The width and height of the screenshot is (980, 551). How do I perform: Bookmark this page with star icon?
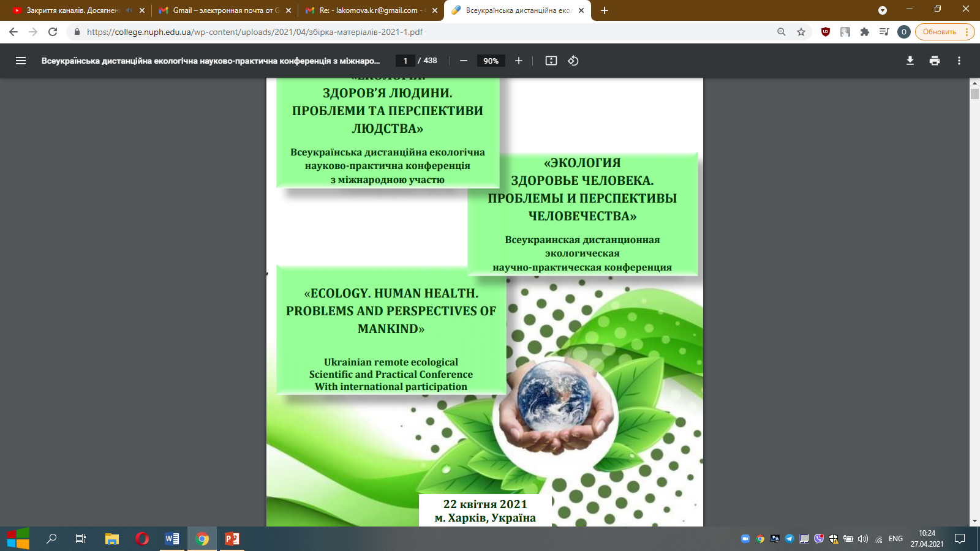pyautogui.click(x=801, y=32)
